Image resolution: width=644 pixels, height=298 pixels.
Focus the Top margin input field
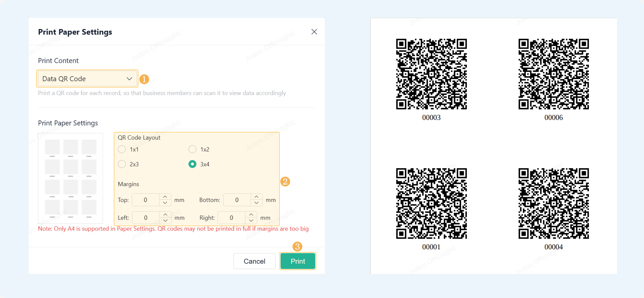(145, 200)
